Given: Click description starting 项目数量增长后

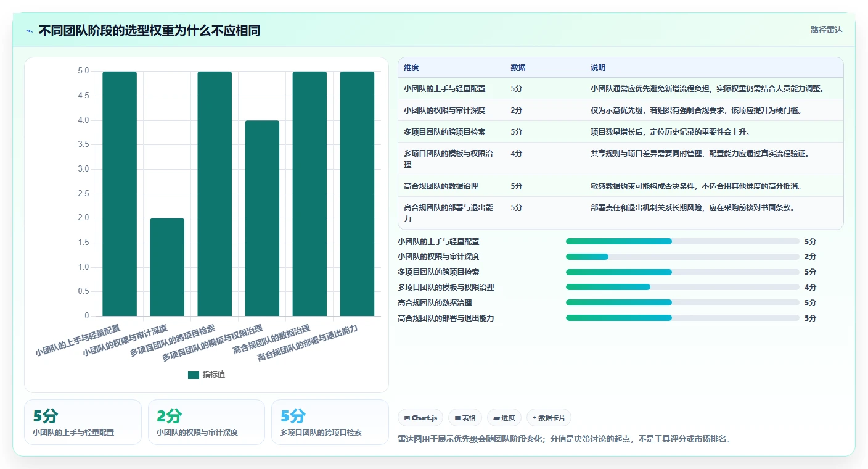Looking at the screenshot, I should (x=670, y=132).
